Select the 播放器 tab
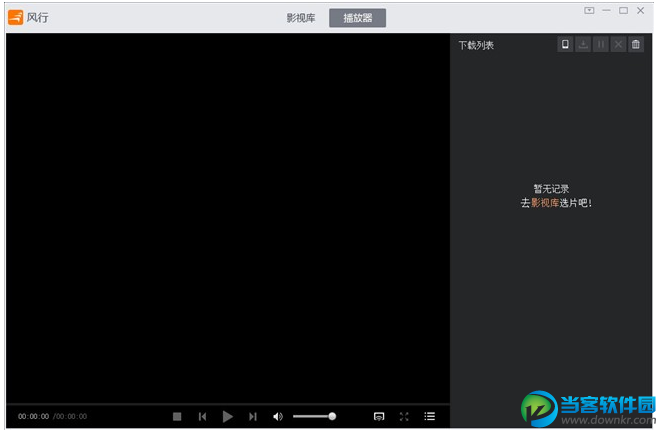Image resolution: width=657 pixels, height=434 pixels. point(357,18)
